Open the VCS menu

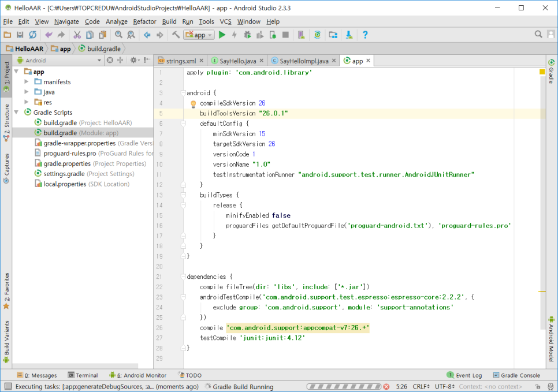[x=225, y=21]
